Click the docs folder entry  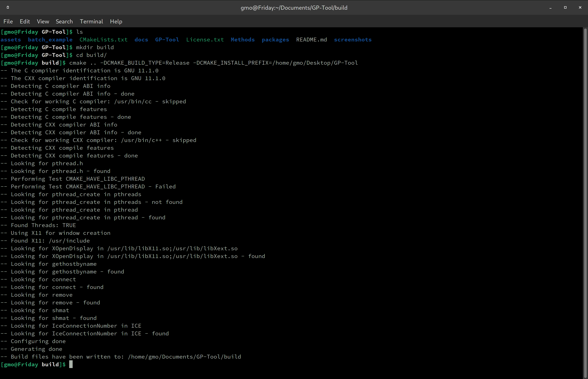[x=141, y=39]
